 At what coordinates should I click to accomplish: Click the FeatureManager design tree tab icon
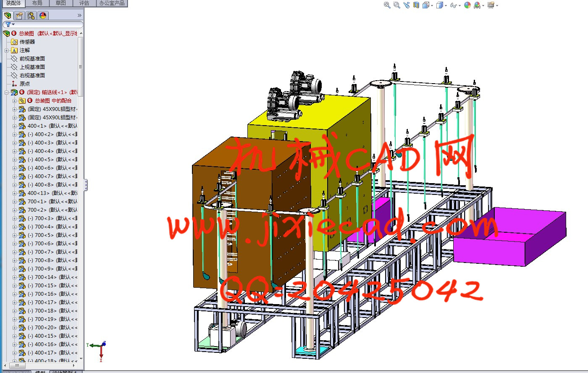[x=8, y=16]
